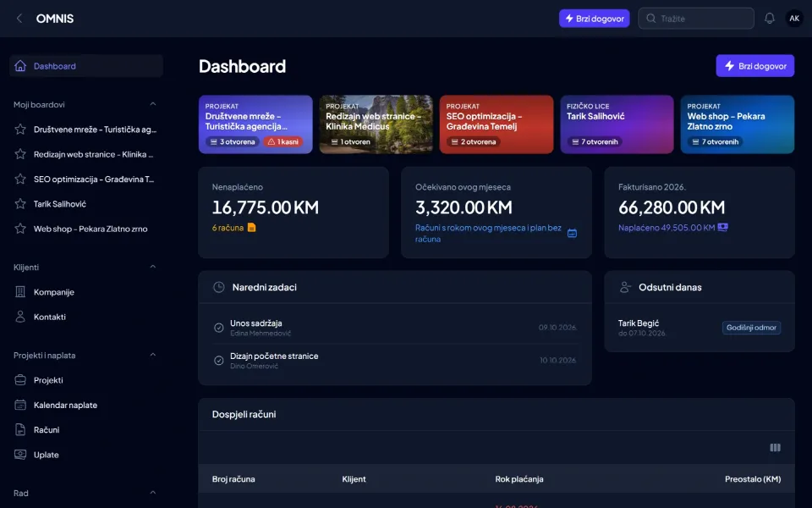Click the Godišnji odmor tag for Tarik Begić
Screen dimensions: 812x508
pos(751,328)
